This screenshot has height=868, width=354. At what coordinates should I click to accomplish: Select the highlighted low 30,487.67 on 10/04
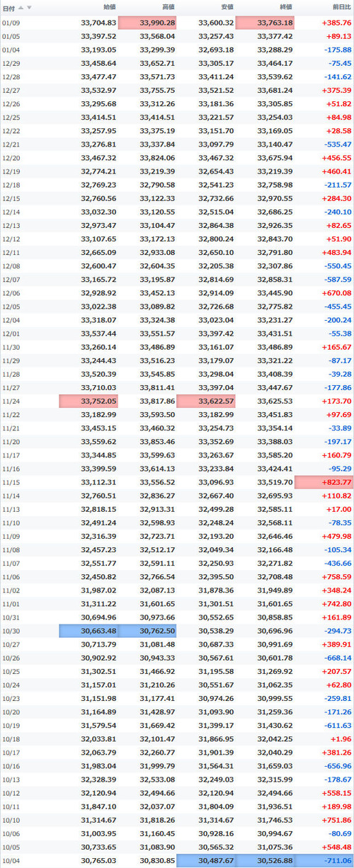click(x=206, y=860)
